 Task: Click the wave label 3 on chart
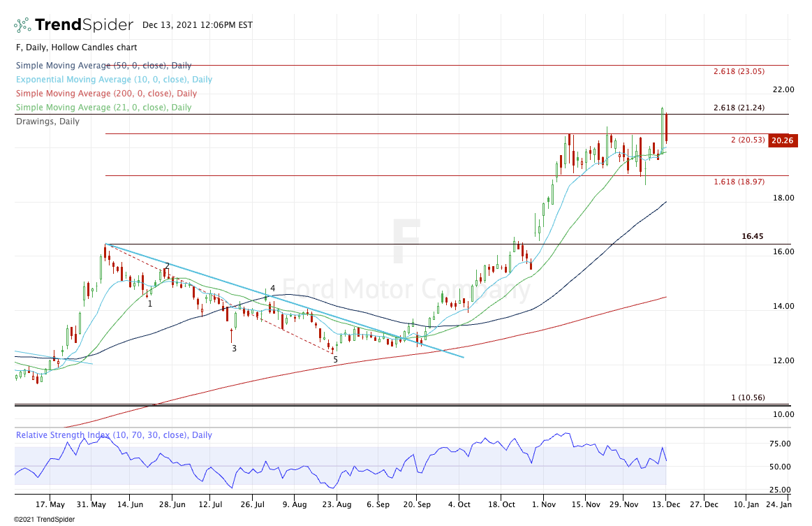pyautogui.click(x=234, y=349)
